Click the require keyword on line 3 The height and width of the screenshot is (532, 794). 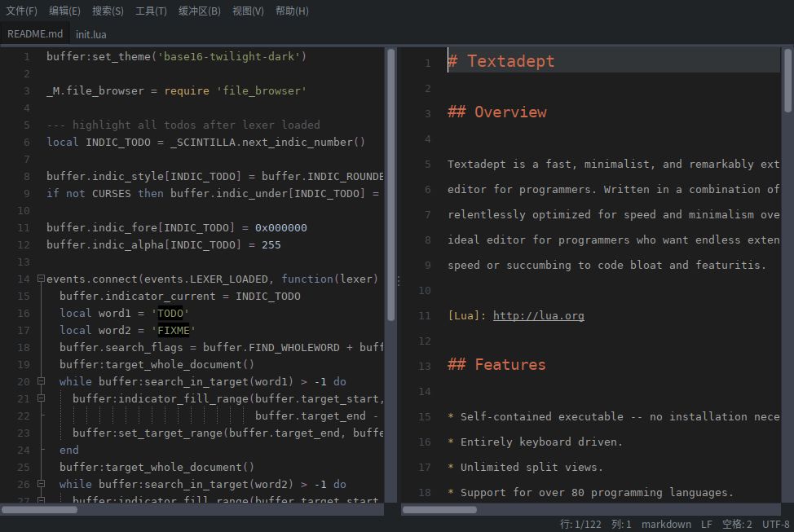coord(187,90)
